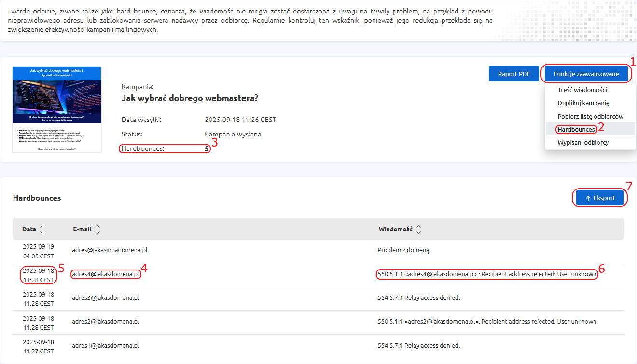
Task: Click the upload arrow on Eksport button
Action: pos(588,198)
